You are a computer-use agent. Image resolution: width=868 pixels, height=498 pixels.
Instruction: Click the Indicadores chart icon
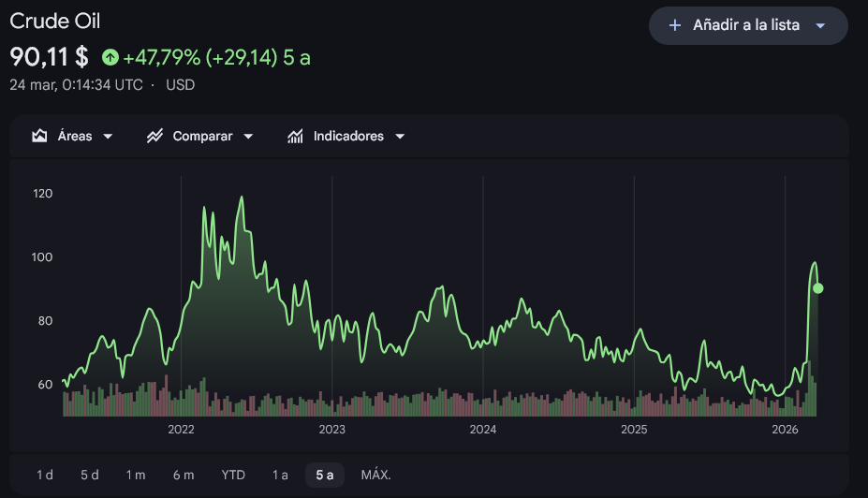295,136
